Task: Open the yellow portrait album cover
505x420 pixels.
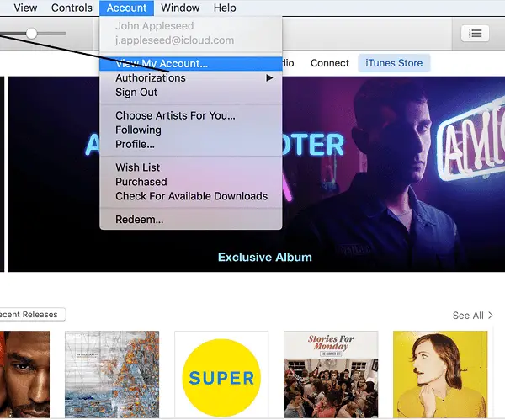Action: click(x=440, y=375)
